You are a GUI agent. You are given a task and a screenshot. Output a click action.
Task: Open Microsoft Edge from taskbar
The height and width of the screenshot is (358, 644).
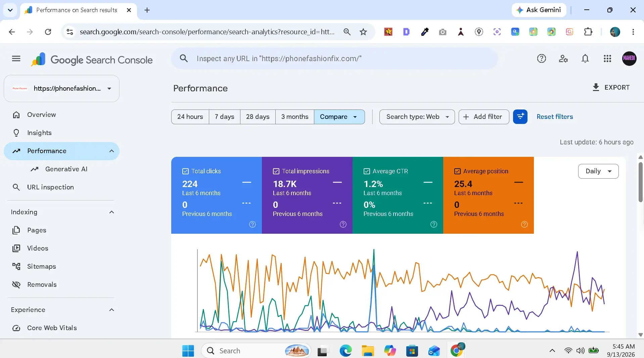click(346, 351)
